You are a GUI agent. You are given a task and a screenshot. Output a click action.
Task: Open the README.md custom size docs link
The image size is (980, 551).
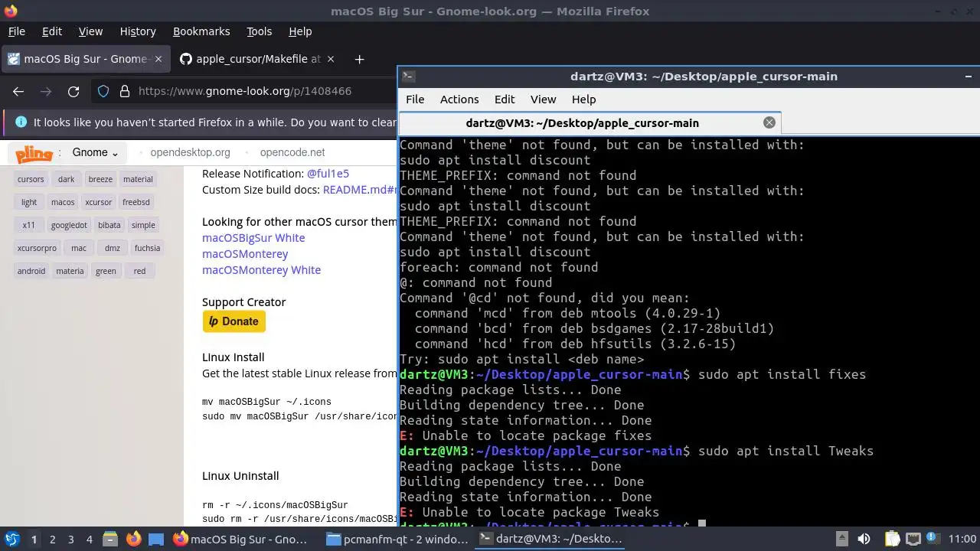(360, 190)
